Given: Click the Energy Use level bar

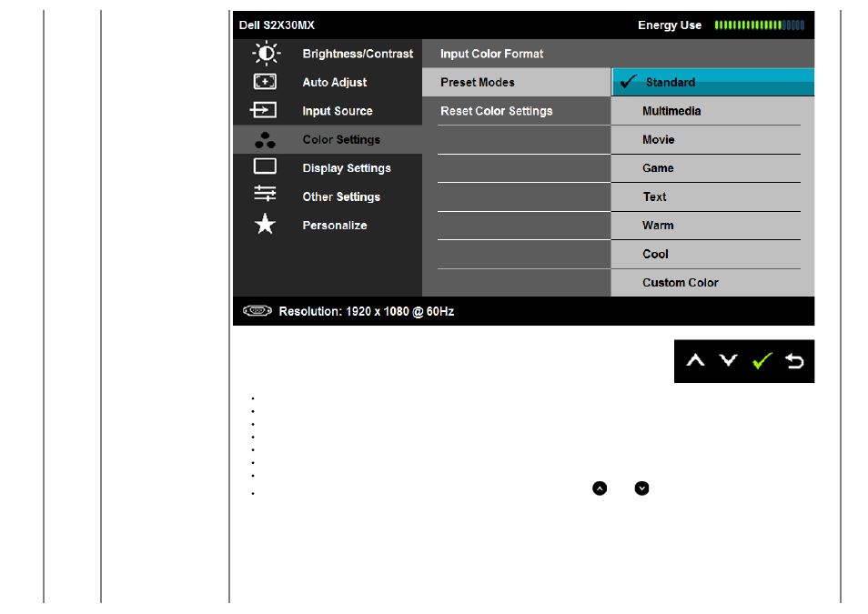Looking at the screenshot, I should tap(760, 25).
